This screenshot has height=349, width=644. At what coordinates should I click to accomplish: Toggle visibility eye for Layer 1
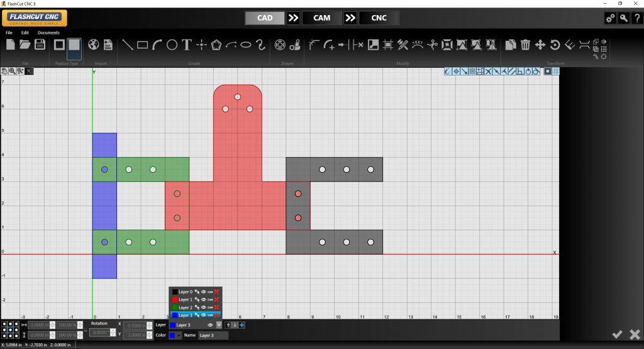click(203, 299)
